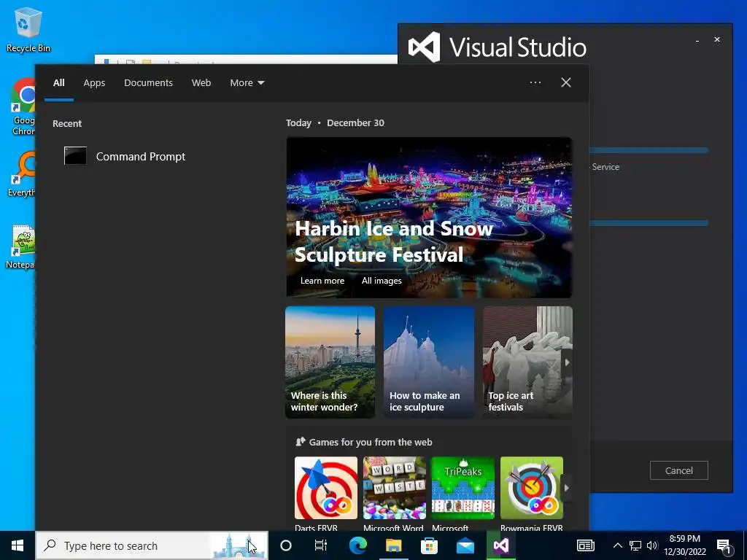Advance the games carousel arrow
Viewport: 747px width, 560px height.
[566, 488]
